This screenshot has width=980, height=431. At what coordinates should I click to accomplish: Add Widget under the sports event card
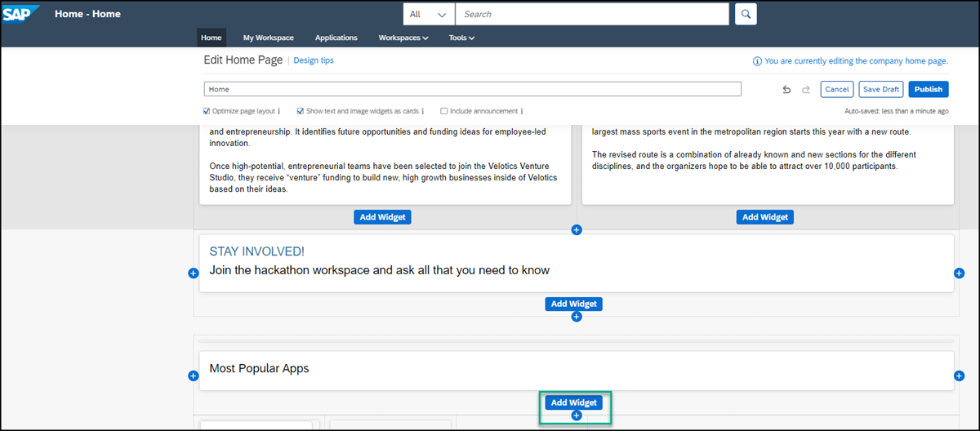[765, 217]
